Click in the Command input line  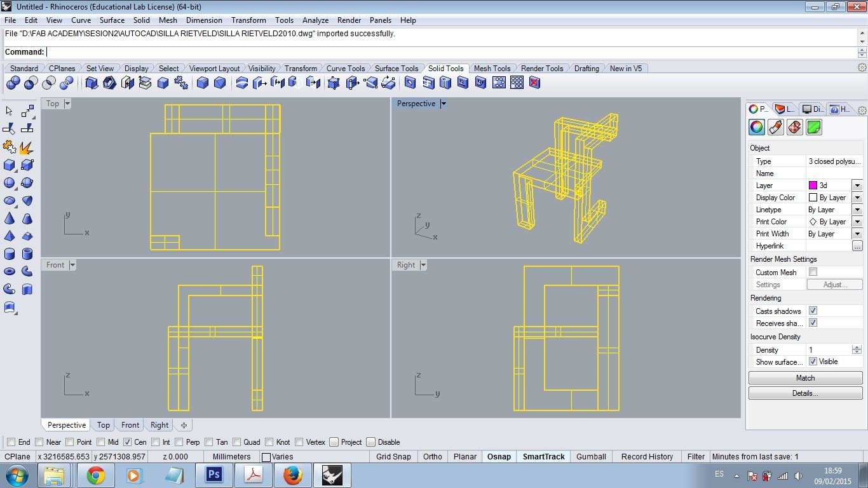pyautogui.click(x=451, y=52)
